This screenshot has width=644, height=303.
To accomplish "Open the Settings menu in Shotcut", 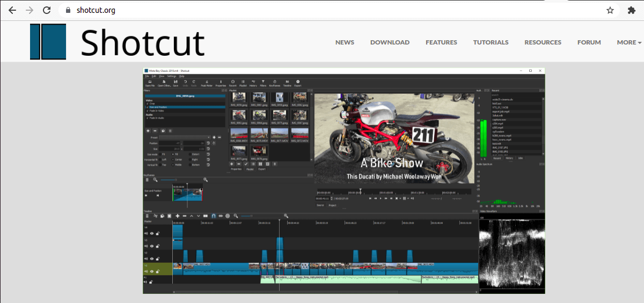I will [172, 76].
